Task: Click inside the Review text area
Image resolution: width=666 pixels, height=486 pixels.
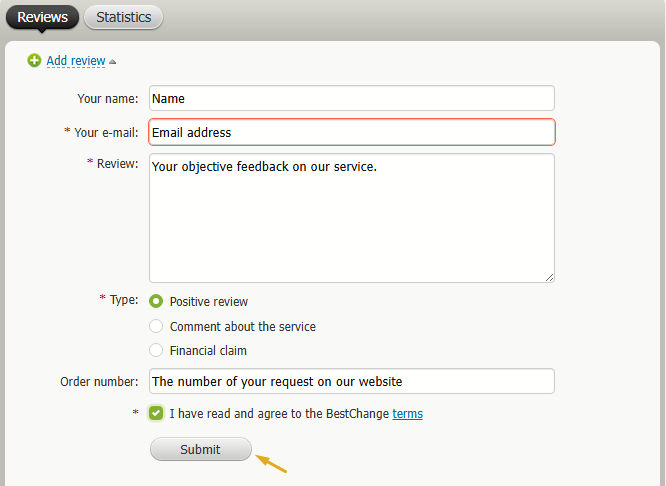Action: tap(351, 217)
